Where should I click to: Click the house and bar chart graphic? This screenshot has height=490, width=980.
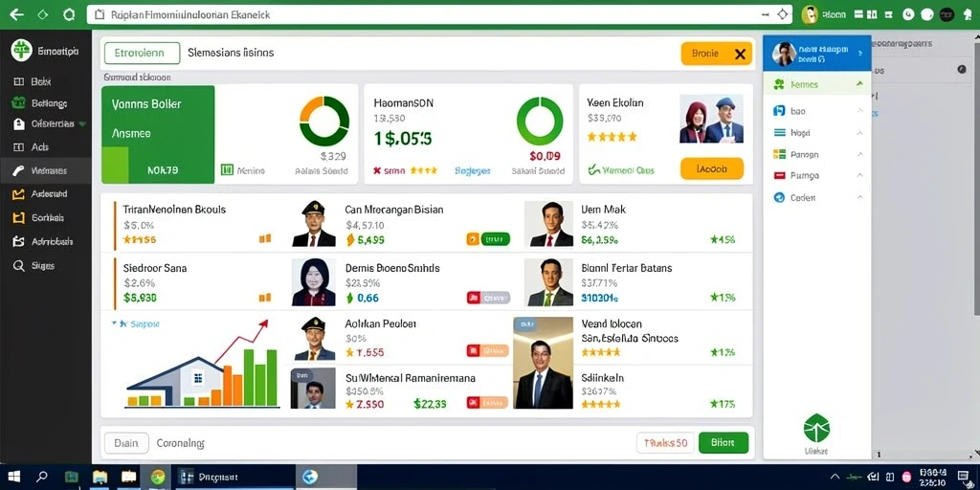[x=202, y=365]
